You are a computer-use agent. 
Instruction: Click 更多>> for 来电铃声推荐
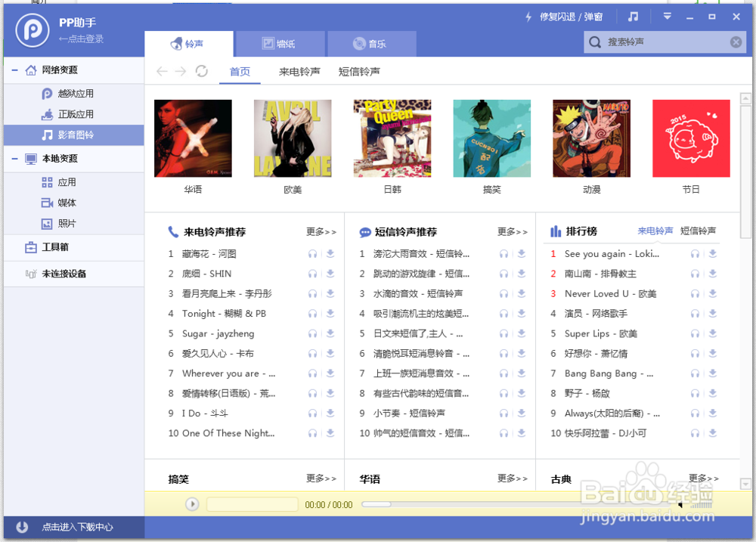tap(321, 232)
